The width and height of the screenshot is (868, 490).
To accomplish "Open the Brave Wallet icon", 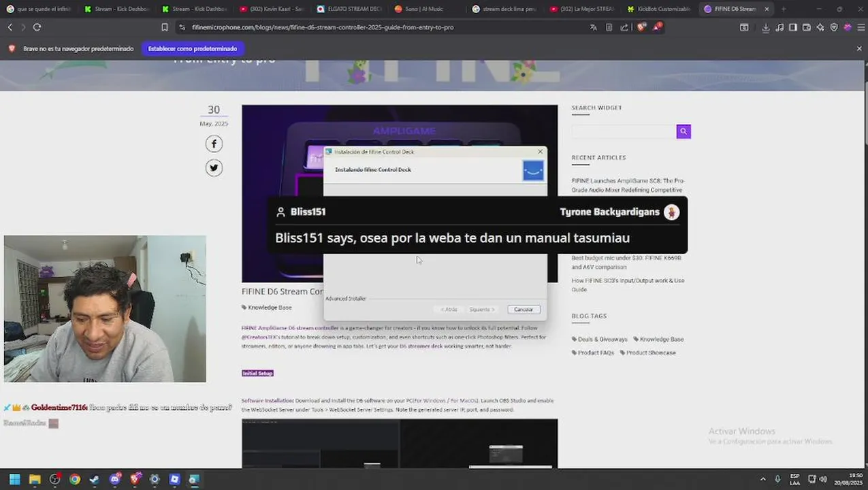I will coord(807,27).
